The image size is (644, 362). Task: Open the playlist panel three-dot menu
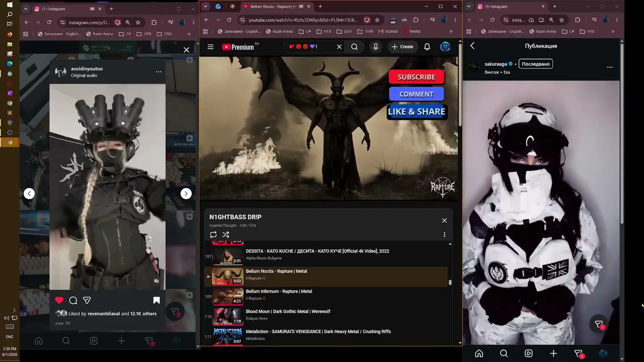click(444, 235)
